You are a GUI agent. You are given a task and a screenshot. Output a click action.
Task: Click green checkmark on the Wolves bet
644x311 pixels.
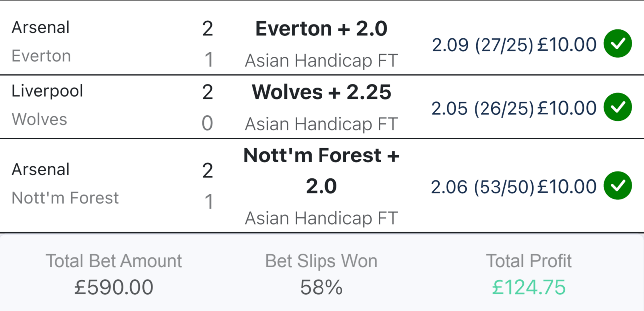[x=618, y=107]
